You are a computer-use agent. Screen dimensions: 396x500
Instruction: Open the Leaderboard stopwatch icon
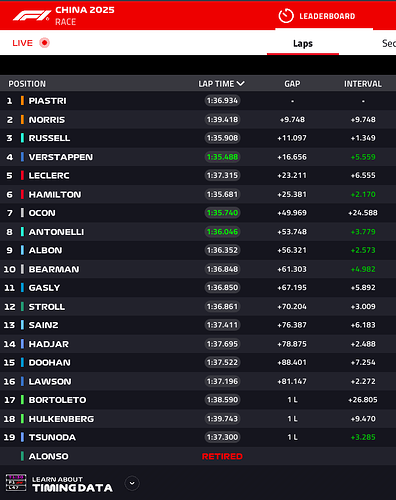(x=286, y=16)
